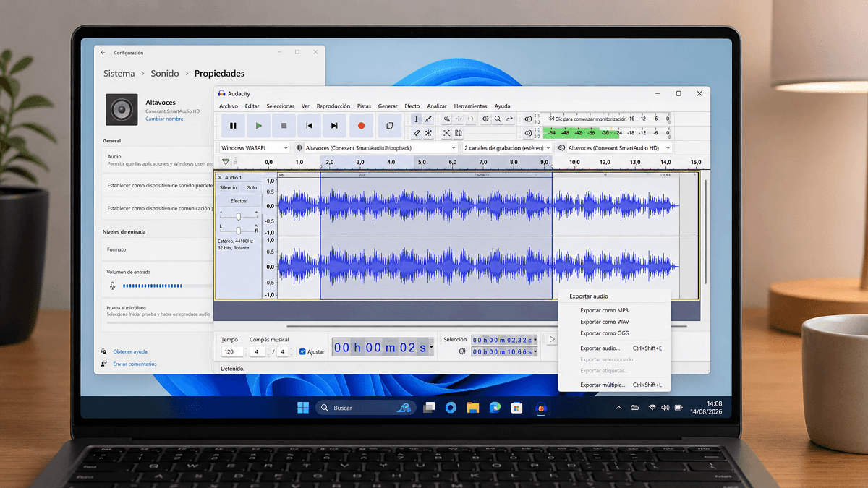The image size is (868, 488).
Task: Skip to end of the track
Action: point(334,126)
